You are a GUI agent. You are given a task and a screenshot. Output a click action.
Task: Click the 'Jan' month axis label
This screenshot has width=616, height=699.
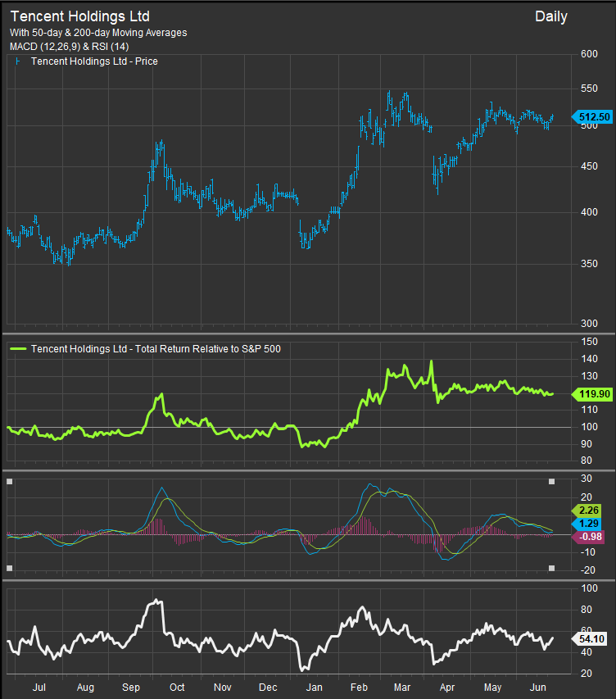314,688
